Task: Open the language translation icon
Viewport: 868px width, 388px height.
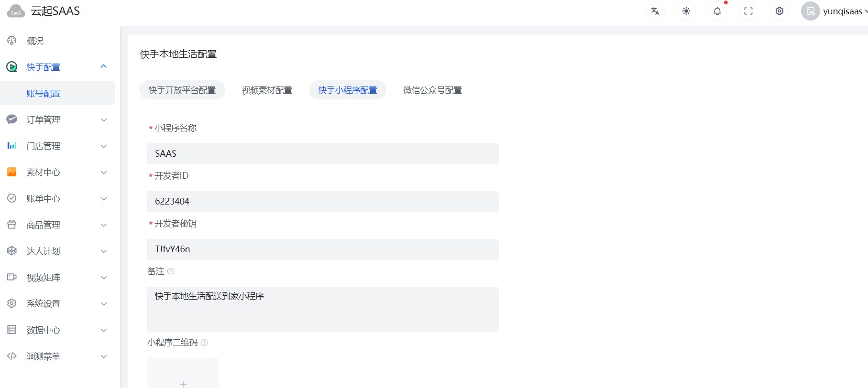Action: pyautogui.click(x=655, y=11)
